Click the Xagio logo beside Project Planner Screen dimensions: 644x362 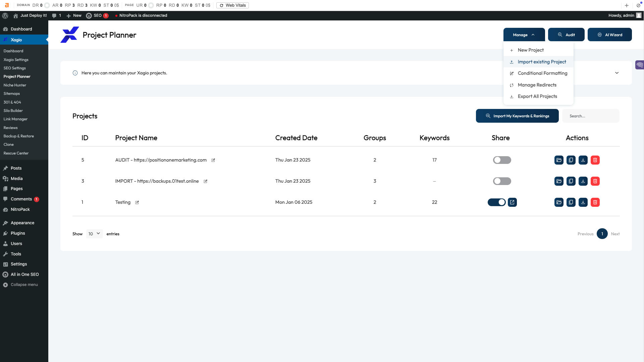(69, 35)
